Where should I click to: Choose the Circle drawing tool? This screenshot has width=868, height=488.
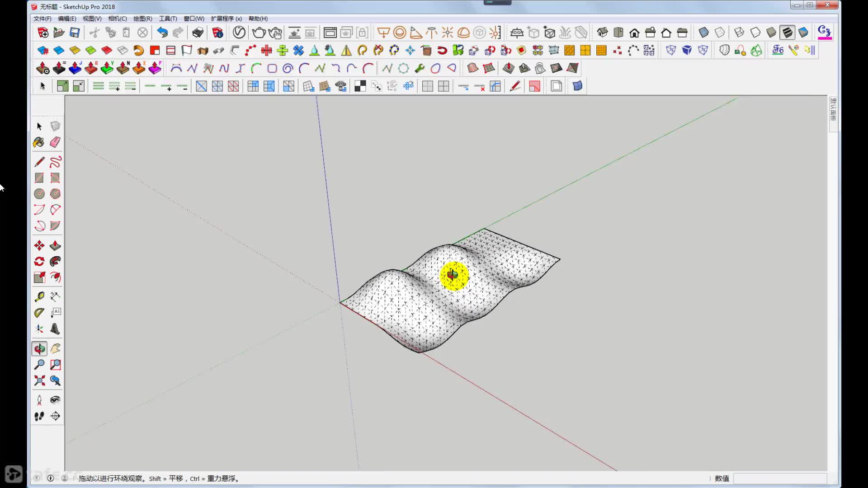tap(39, 194)
